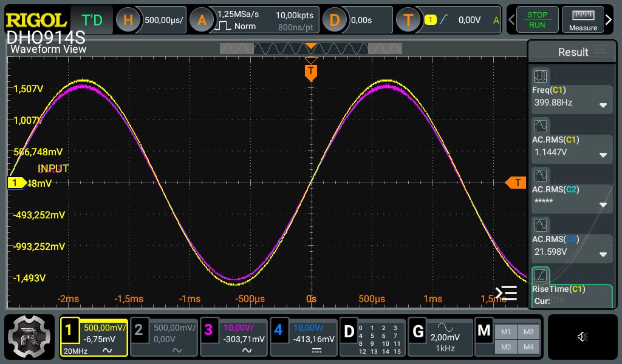Screen dimensions: 622x364
Task: Click the 1,25MSa/s sample rate text
Action: coord(238,14)
